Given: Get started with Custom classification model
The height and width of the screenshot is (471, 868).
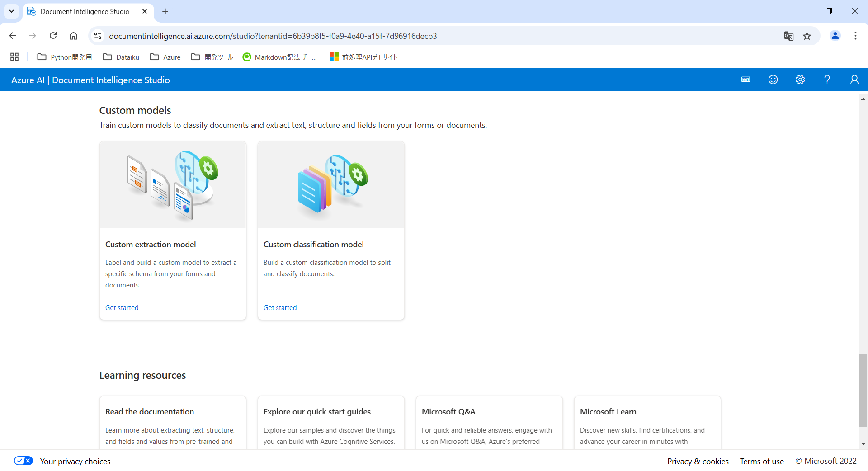Looking at the screenshot, I should point(280,308).
